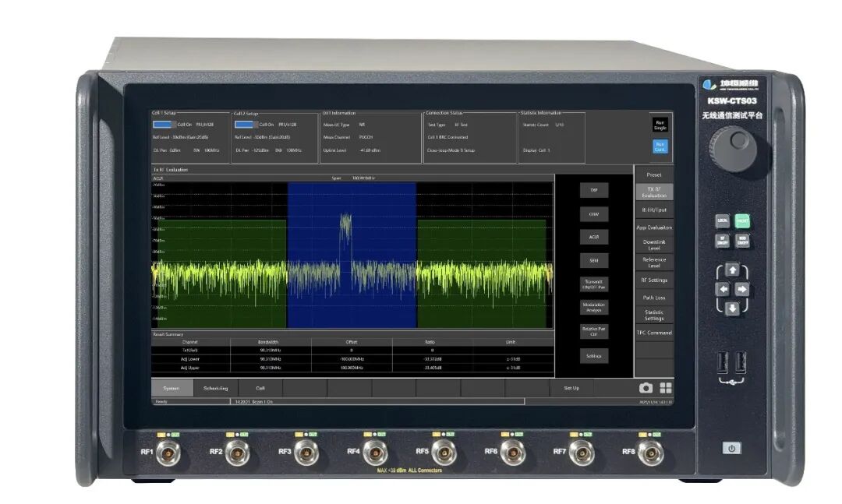Screen dimensions: 842x504
Task: Tap the camera screenshot icon
Action: pyautogui.click(x=646, y=387)
